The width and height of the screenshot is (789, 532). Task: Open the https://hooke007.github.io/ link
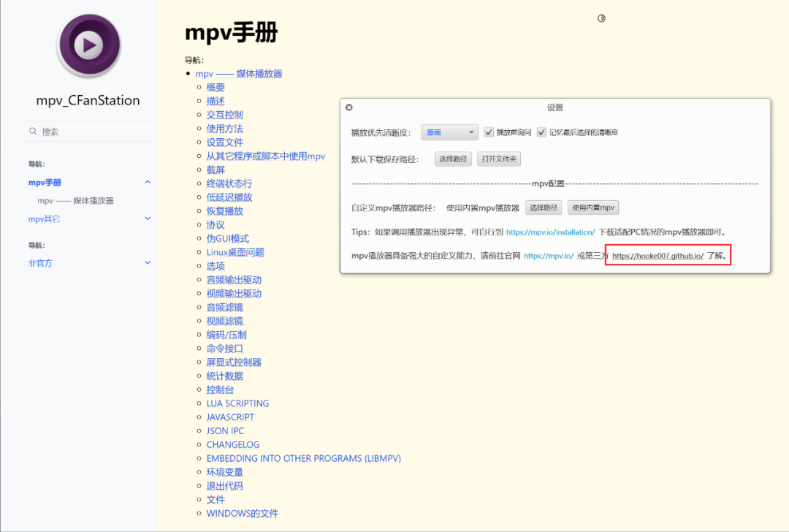click(x=657, y=256)
